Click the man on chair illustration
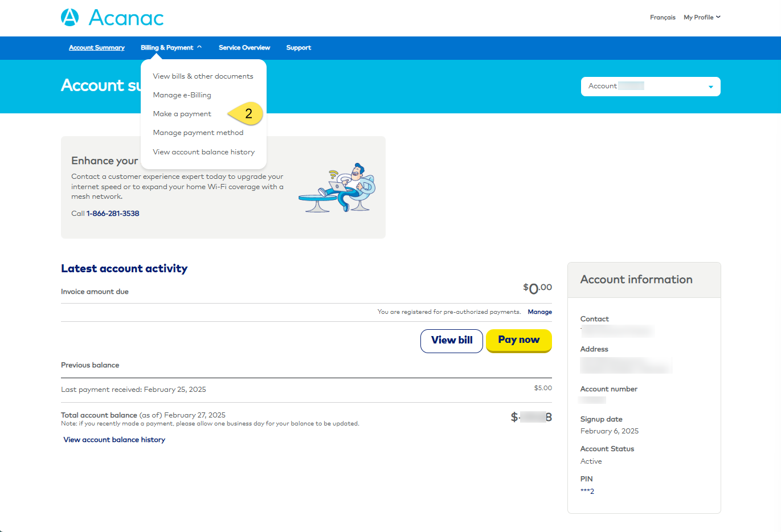 point(337,188)
